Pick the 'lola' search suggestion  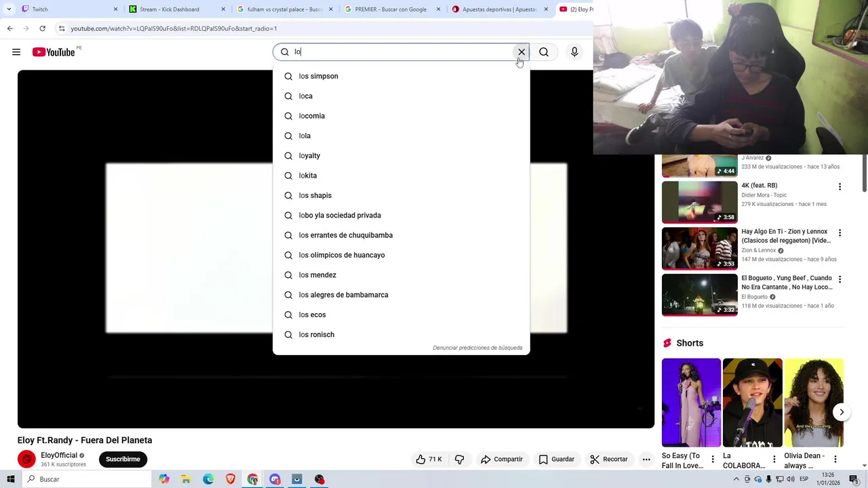(x=401, y=136)
